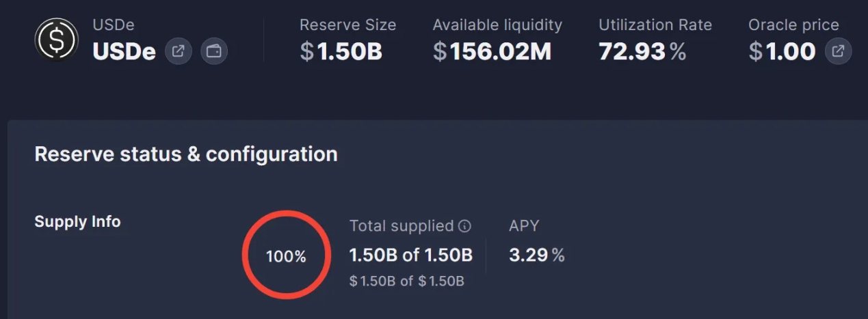Click the $1.00 oracle price value
This screenshot has width=868, height=319.
(782, 51)
